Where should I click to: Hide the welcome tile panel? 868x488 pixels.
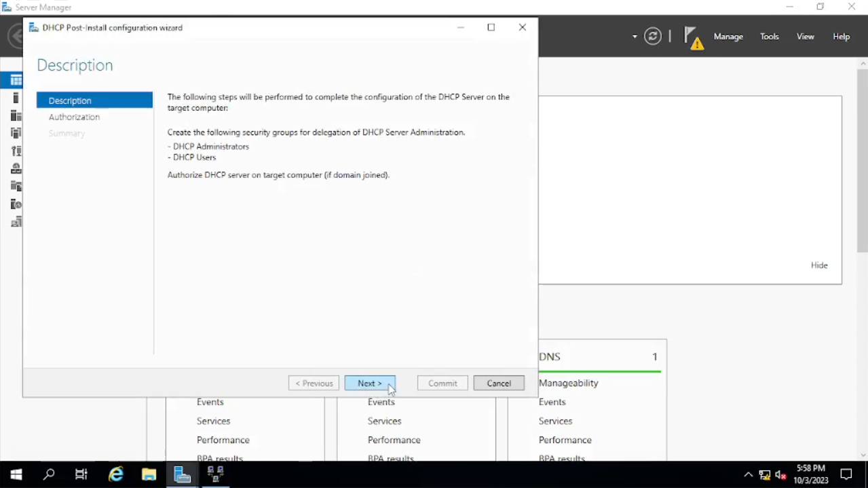[819, 265]
